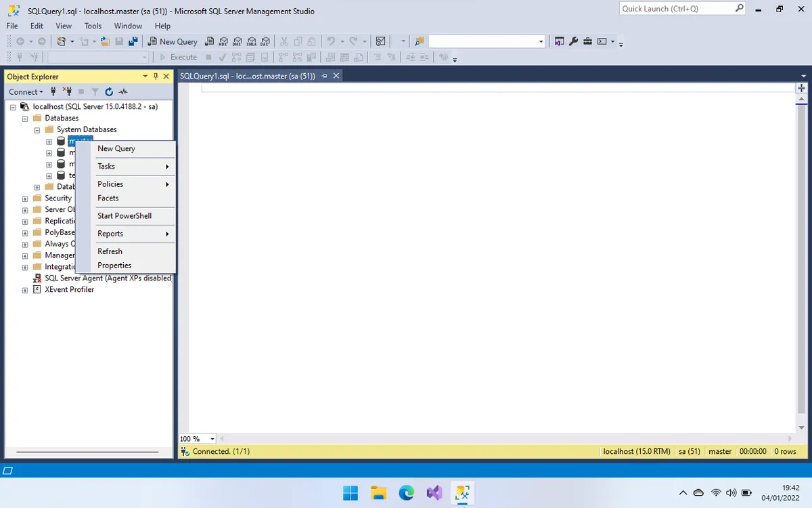Select the SQLQuery1.sql document tab
The height and width of the screenshot is (508, 812).
(x=248, y=76)
